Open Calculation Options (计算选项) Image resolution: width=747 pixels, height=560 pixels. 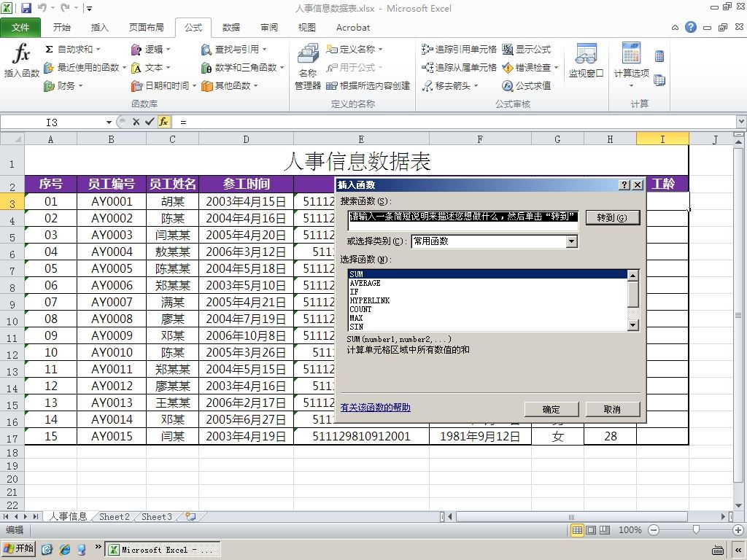click(631, 65)
